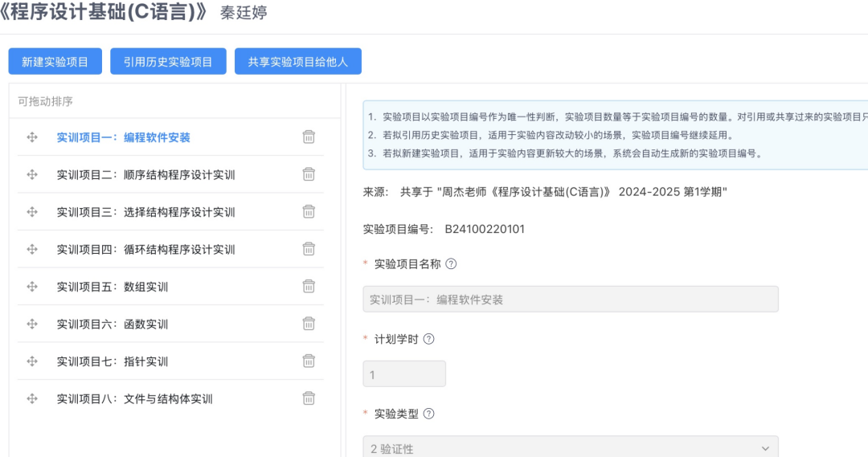Open 实训项目二：顺序结构程序设计实训 item
The image size is (868, 457).
click(x=145, y=175)
